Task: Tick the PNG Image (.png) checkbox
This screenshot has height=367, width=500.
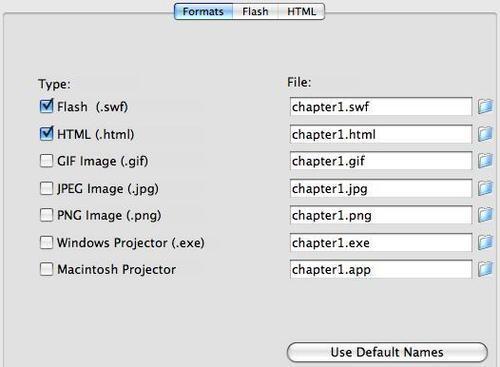Action: [46, 215]
